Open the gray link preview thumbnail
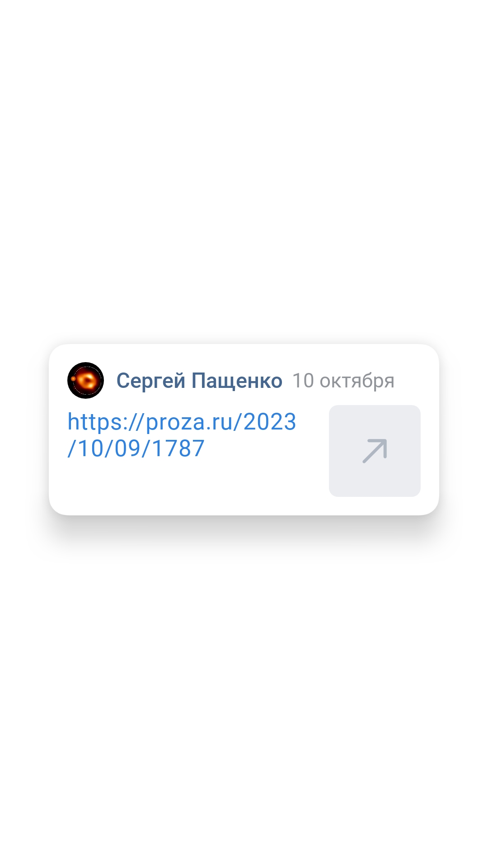 point(375,451)
